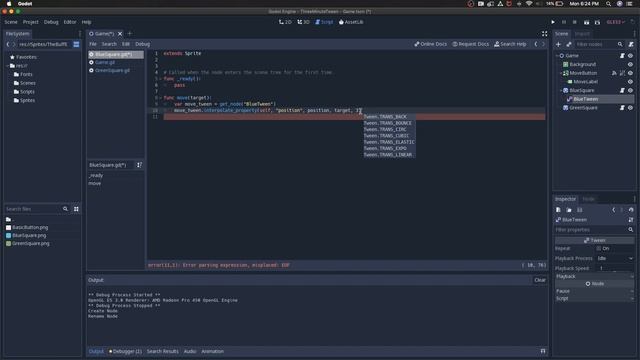
Task: Collapse the MoveButton node in scene tree
Action: [561, 73]
